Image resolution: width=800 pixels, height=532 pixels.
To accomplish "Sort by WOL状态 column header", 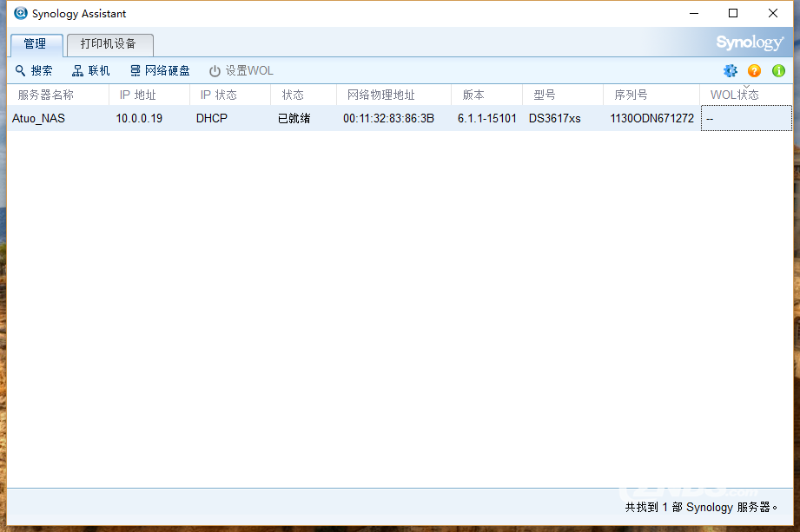I will point(735,95).
